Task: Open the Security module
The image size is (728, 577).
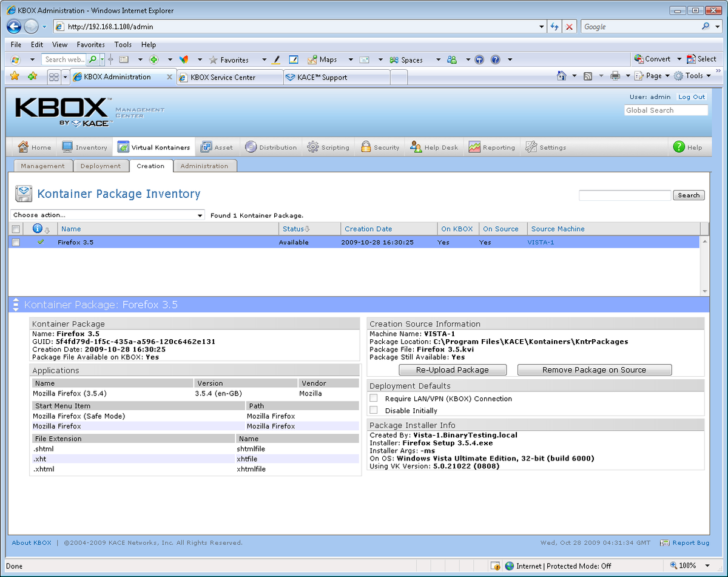Action: (x=380, y=146)
